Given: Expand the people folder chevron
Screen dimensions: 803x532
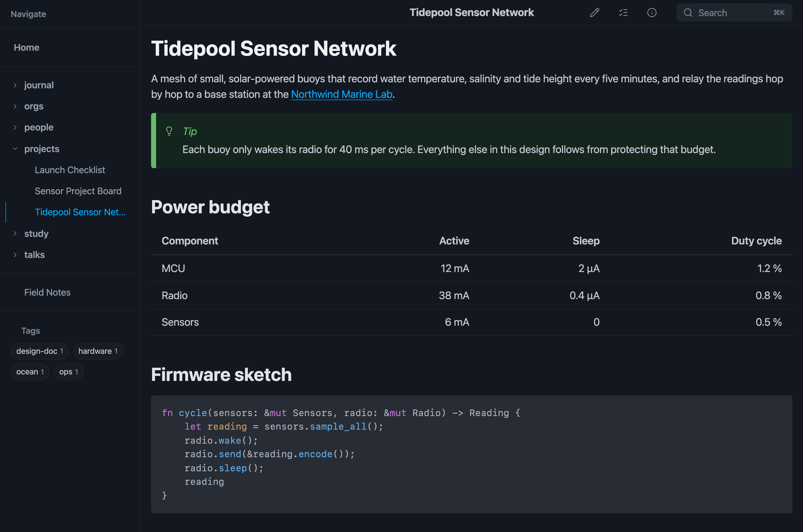Looking at the screenshot, I should [x=15, y=127].
